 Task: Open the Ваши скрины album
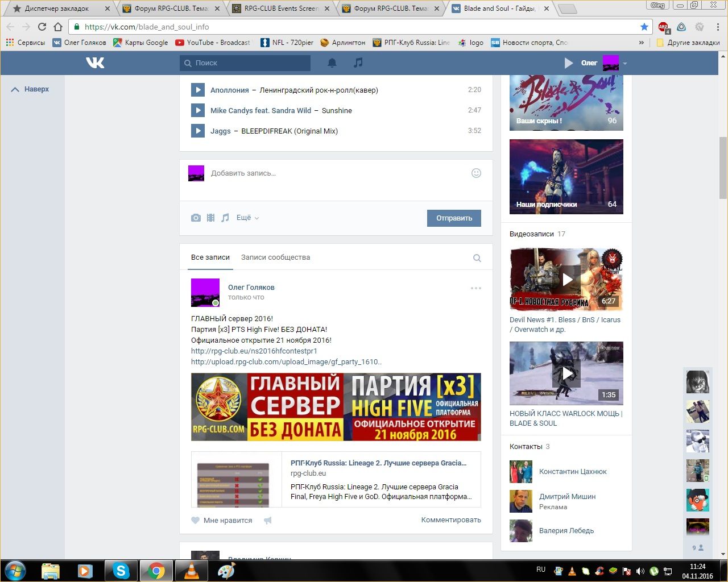point(566,102)
